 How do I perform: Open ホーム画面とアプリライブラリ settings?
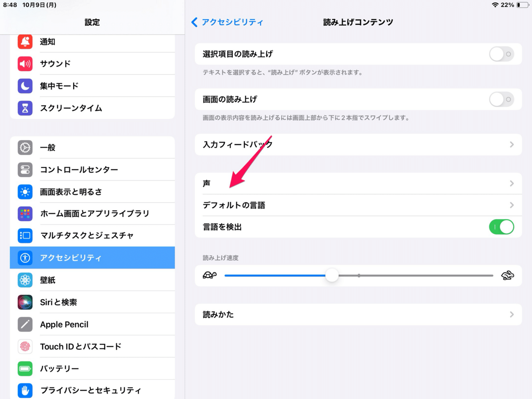pyautogui.click(x=92, y=214)
